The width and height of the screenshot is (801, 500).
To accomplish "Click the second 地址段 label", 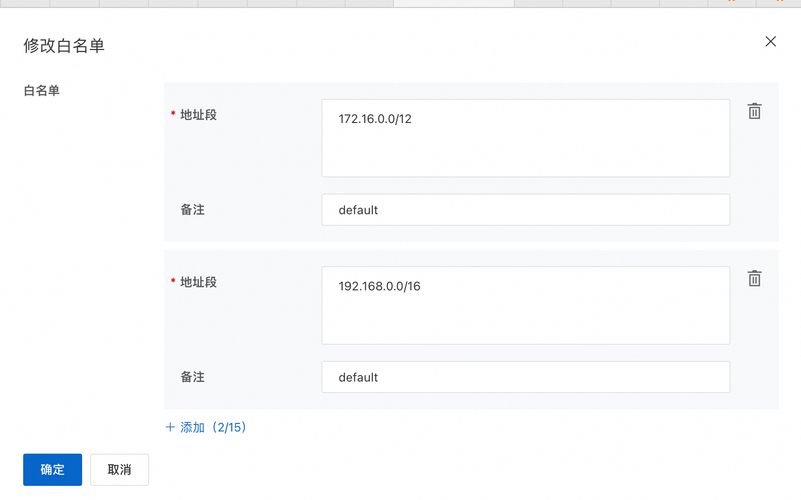I will (198, 282).
